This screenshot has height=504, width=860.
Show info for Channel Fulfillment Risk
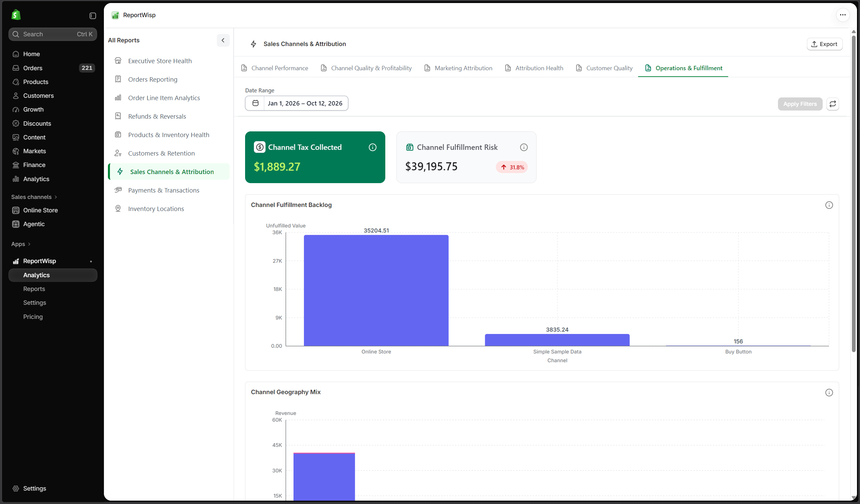[x=523, y=147]
